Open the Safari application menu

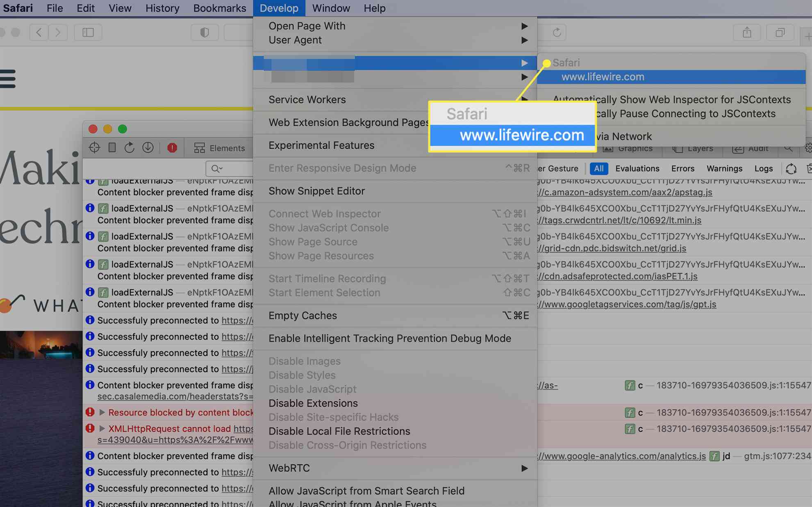[18, 8]
